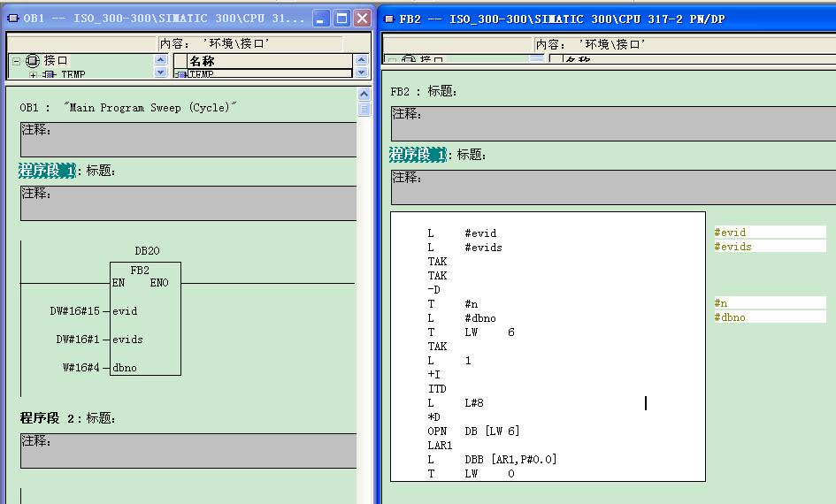Click down arrow of OB1 name table scrollbar
836x504 pixels.
pyautogui.click(x=361, y=72)
